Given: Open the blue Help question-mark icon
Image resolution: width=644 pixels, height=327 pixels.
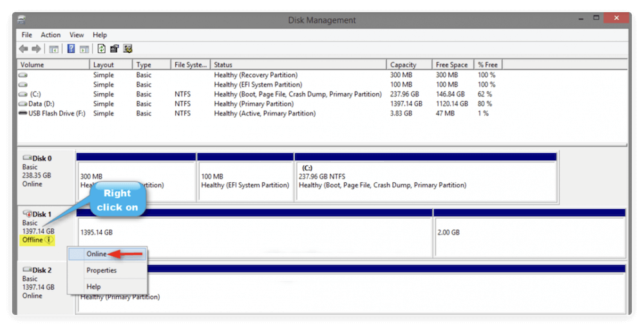Looking at the screenshot, I should [x=71, y=49].
